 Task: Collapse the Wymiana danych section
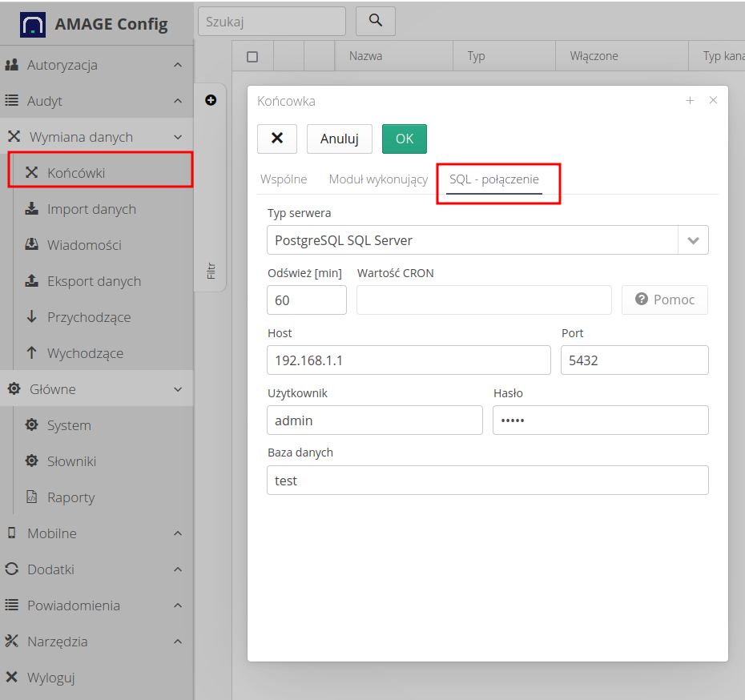[96, 137]
